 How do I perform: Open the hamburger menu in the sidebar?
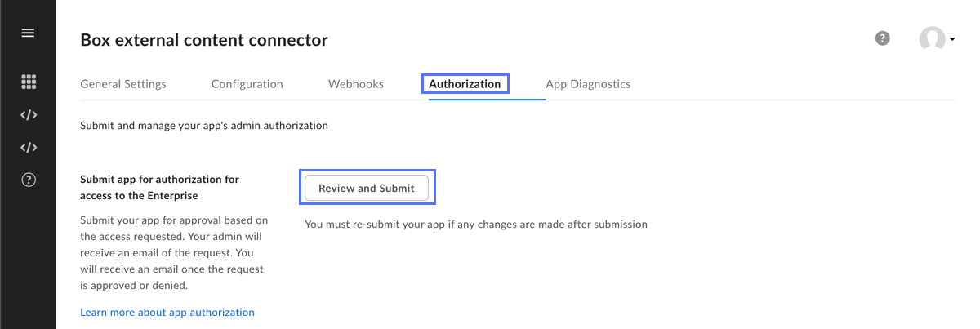click(x=28, y=33)
